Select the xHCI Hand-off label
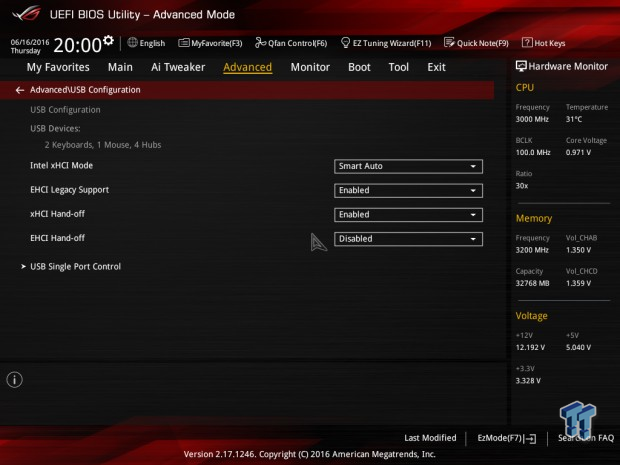 point(57,214)
